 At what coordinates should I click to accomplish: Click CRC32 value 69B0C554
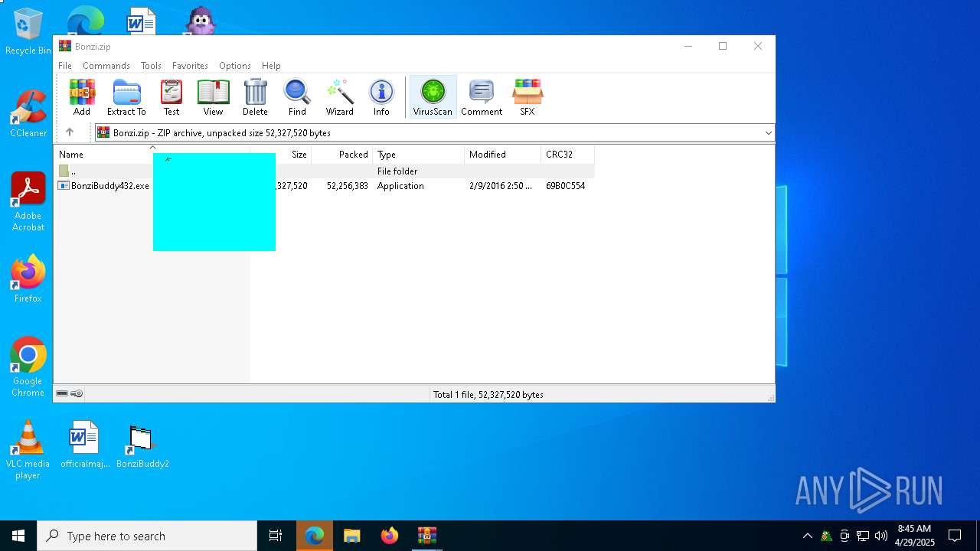point(565,186)
